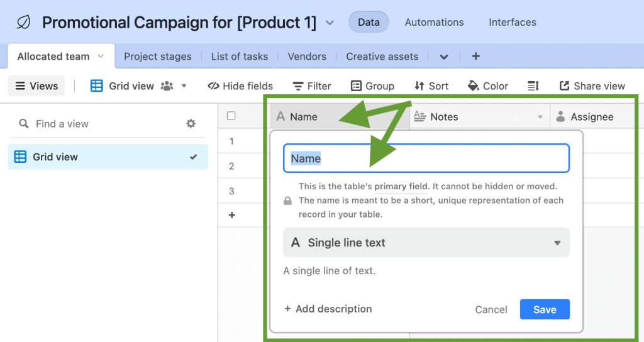Open Sort options
Image resolution: width=644 pixels, height=342 pixels.
click(x=419, y=86)
